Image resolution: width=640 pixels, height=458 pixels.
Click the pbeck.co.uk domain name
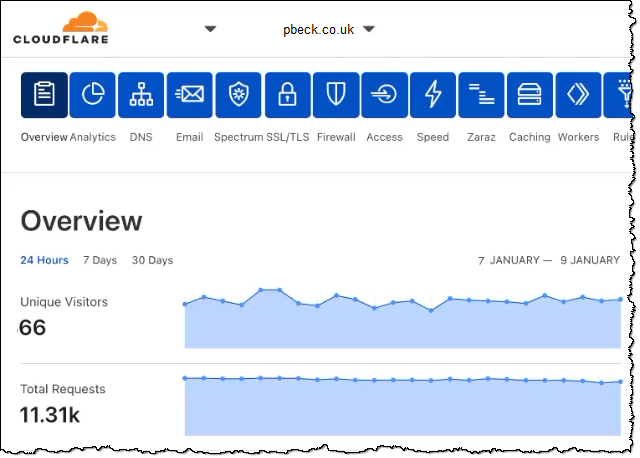tap(319, 29)
